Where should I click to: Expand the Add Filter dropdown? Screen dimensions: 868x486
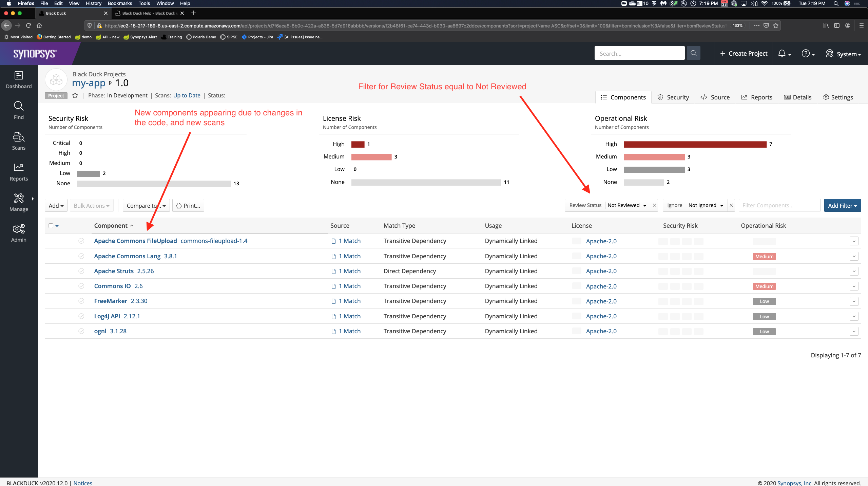842,205
